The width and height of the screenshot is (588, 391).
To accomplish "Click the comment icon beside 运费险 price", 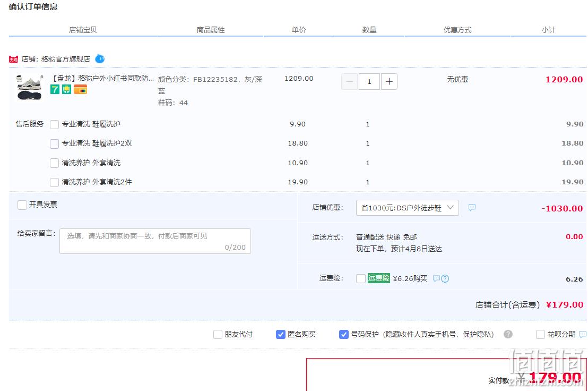I will [437, 278].
